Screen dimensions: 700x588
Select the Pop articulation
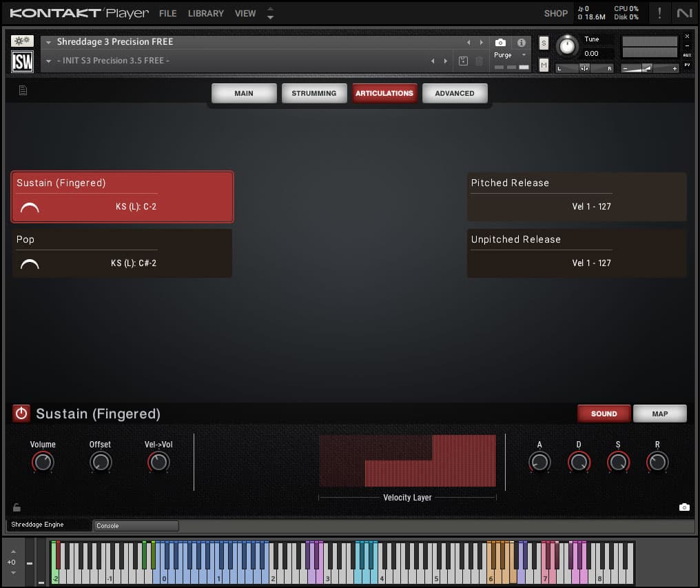click(x=123, y=254)
